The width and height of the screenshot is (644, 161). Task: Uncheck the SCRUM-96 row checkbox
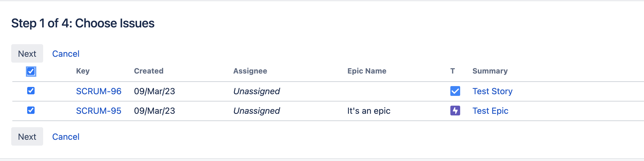coord(31,91)
